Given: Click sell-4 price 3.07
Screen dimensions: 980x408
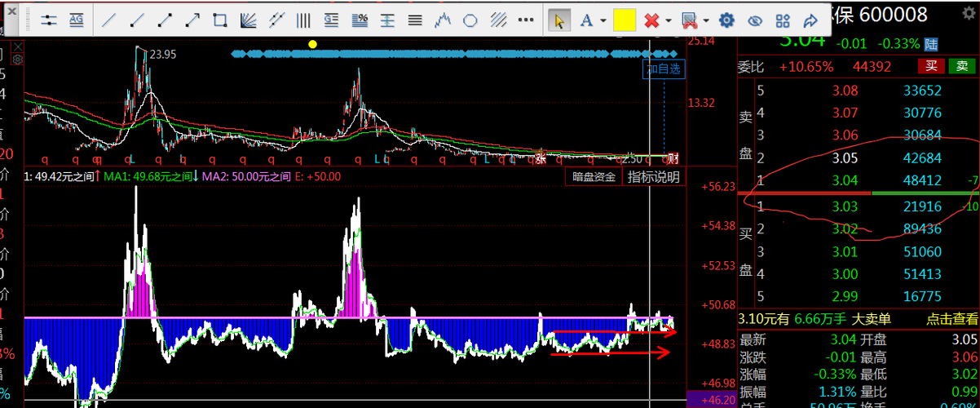Looking at the screenshot, I should click(x=845, y=113).
